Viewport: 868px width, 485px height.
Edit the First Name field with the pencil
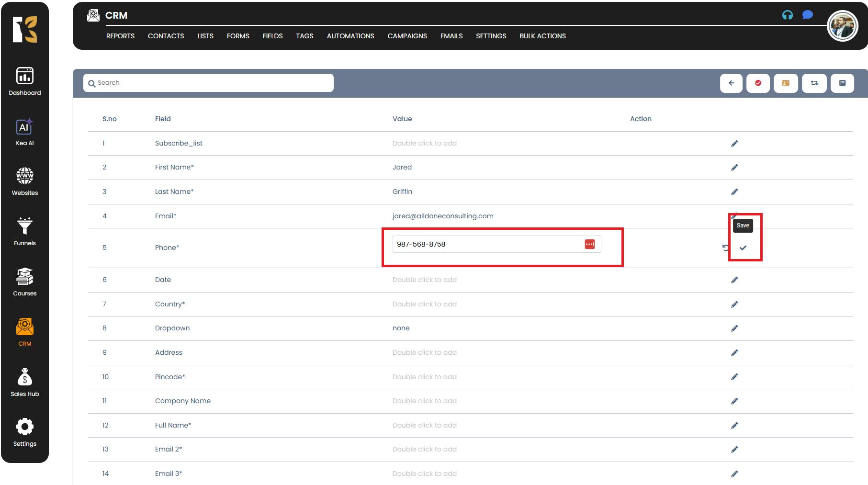point(734,168)
